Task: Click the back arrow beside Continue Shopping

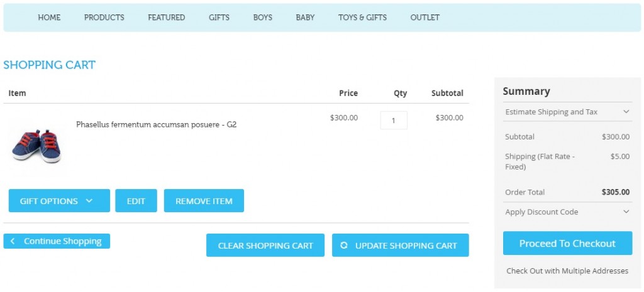Action: click(x=13, y=241)
